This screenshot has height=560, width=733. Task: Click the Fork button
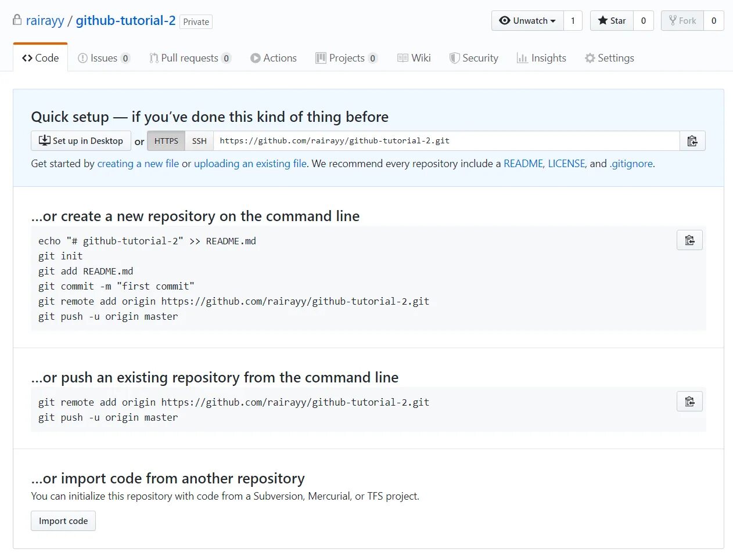click(x=682, y=21)
